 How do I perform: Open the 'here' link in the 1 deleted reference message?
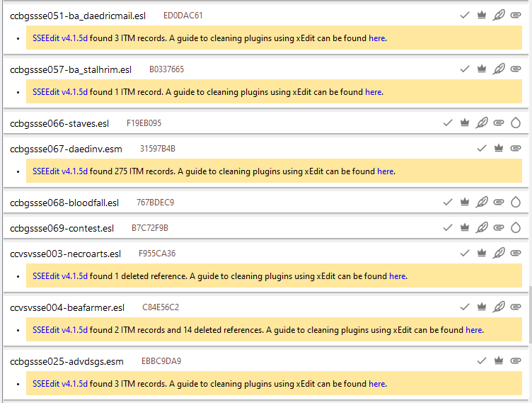point(398,276)
